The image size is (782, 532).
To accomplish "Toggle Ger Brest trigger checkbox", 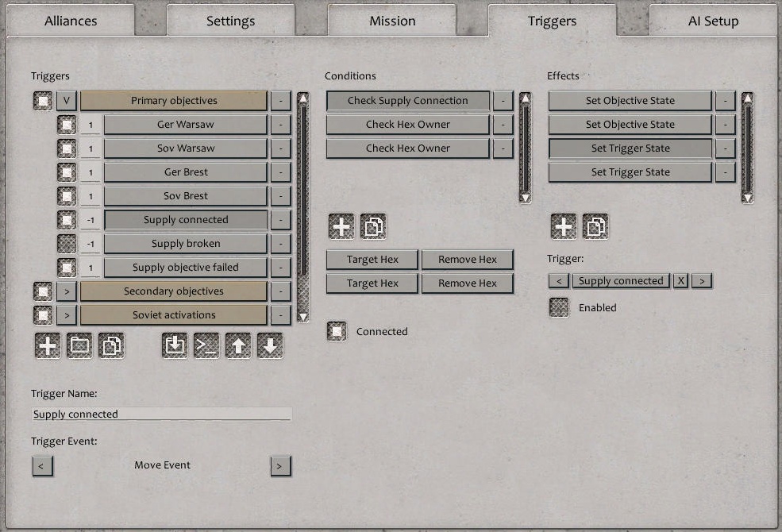I will pos(67,172).
